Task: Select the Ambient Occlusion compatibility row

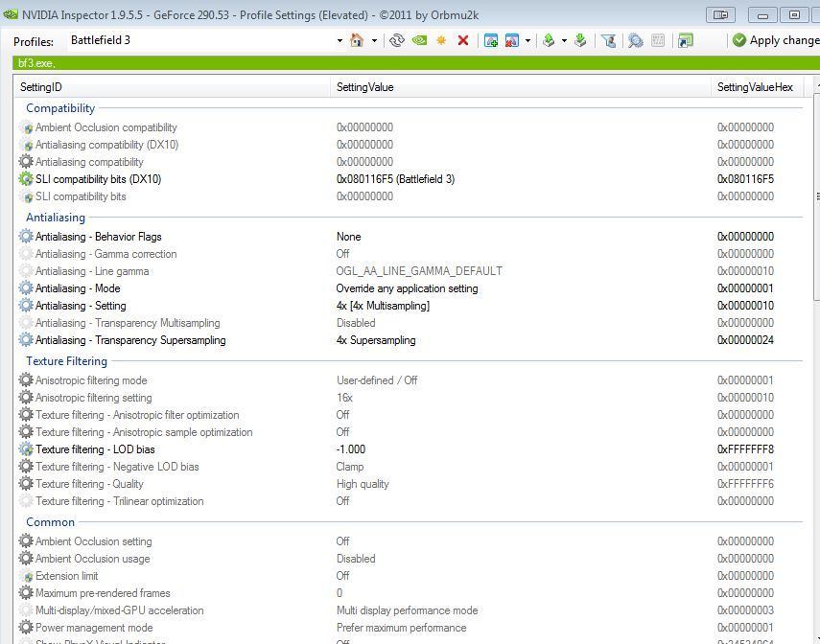Action: pos(410,127)
